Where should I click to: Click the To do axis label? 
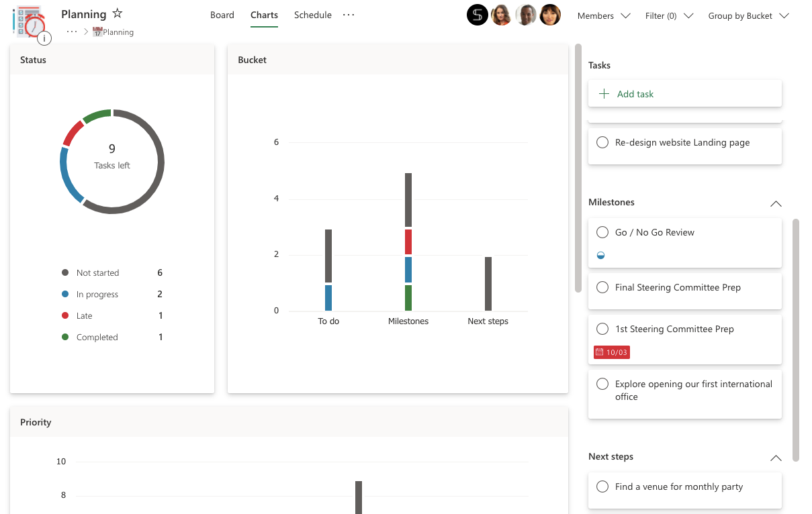coord(328,321)
